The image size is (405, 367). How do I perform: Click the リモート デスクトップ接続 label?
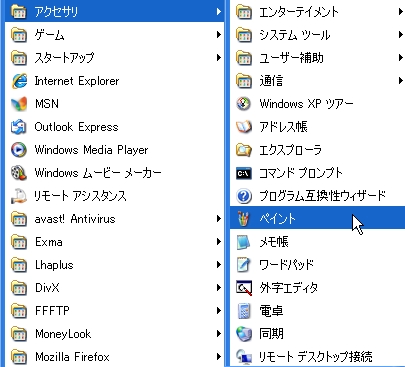tap(316, 357)
